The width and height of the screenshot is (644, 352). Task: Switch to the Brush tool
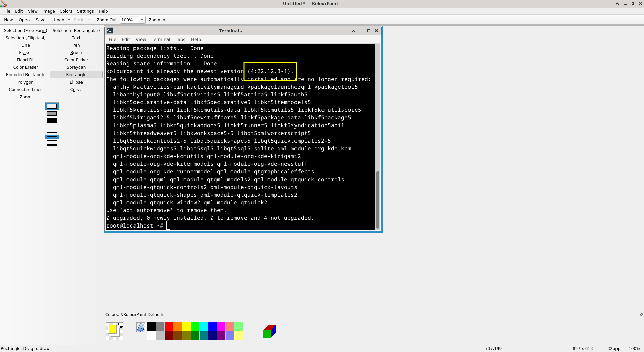click(76, 53)
